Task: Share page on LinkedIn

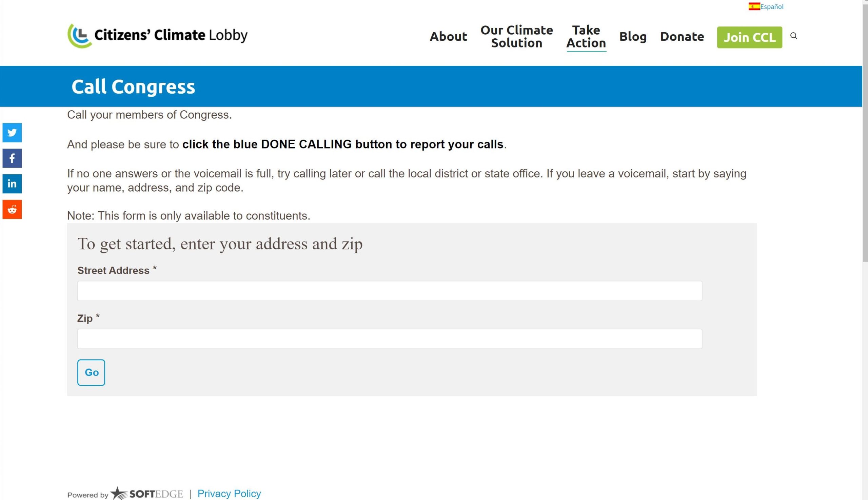Action: click(x=12, y=184)
